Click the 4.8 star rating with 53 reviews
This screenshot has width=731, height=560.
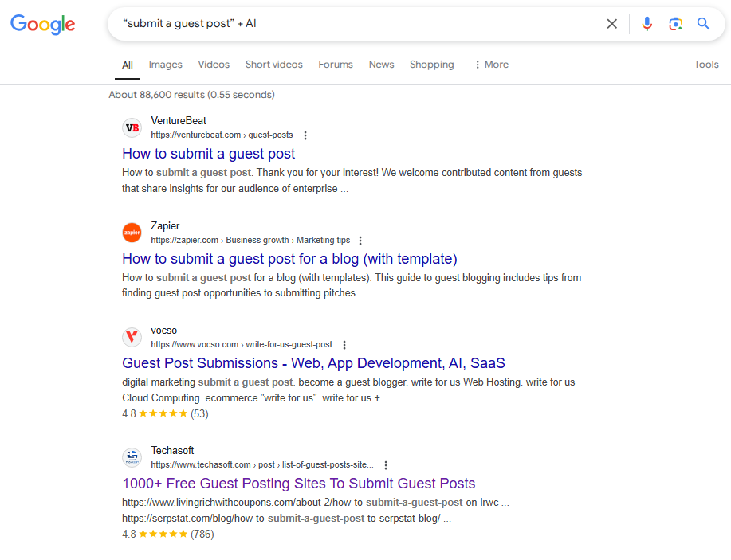[165, 413]
